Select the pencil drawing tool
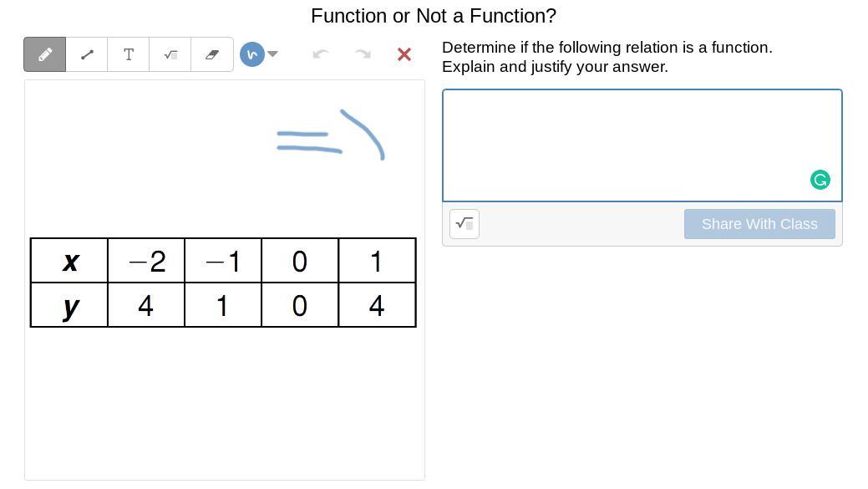The height and width of the screenshot is (489, 868). coord(45,54)
